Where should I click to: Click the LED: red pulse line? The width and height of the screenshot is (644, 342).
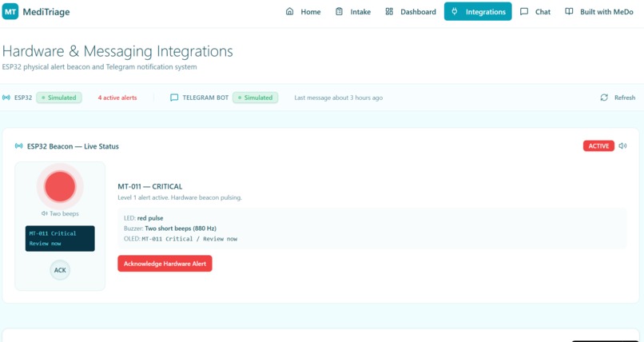(x=143, y=218)
